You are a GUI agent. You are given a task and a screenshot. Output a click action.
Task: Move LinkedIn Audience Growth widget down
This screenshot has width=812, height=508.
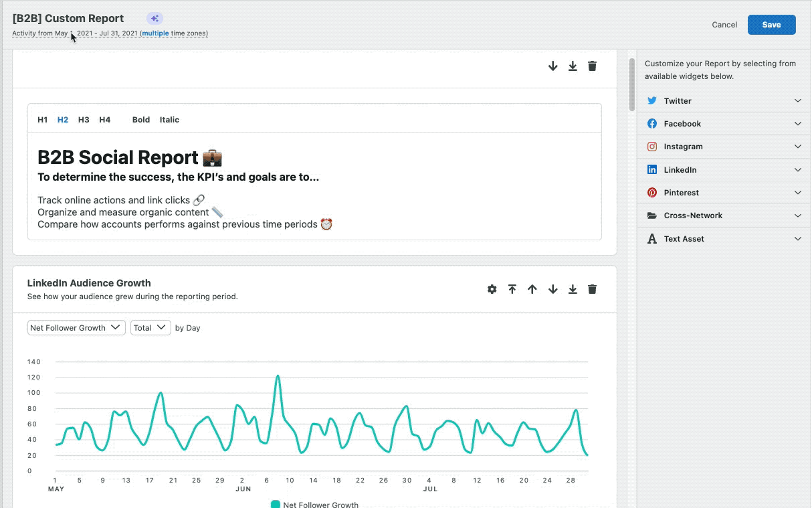552,289
